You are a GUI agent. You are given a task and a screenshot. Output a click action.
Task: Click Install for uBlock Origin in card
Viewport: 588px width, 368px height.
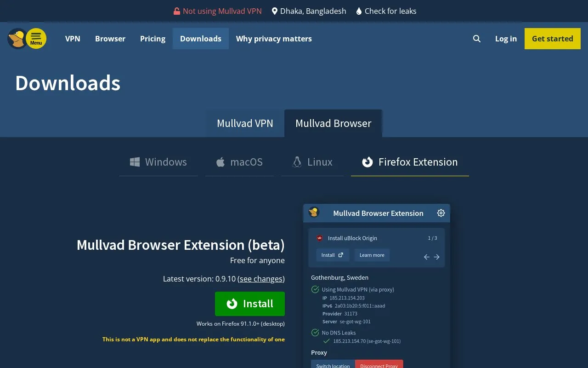pyautogui.click(x=333, y=255)
